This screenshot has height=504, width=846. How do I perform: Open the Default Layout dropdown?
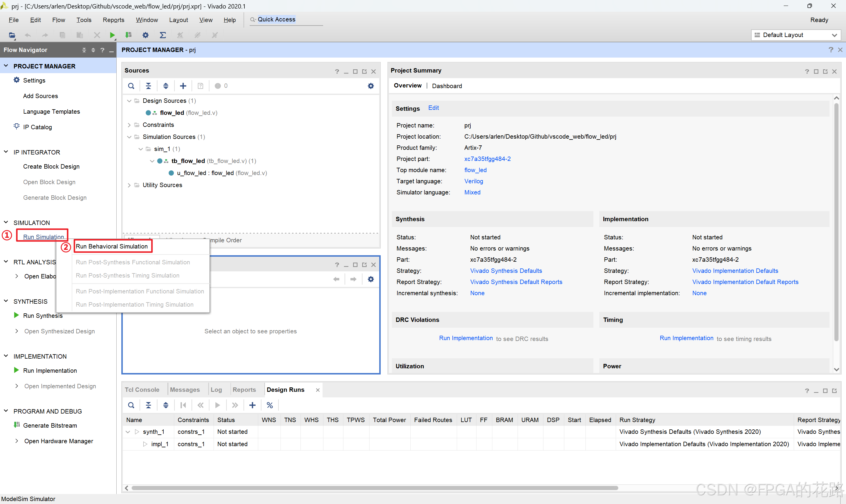[796, 35]
